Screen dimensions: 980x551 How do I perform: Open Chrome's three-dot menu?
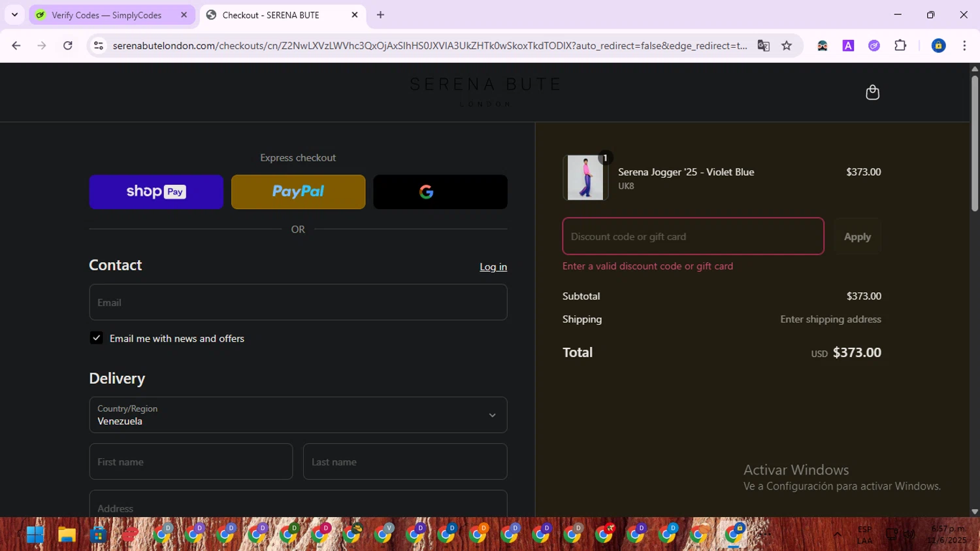964,46
